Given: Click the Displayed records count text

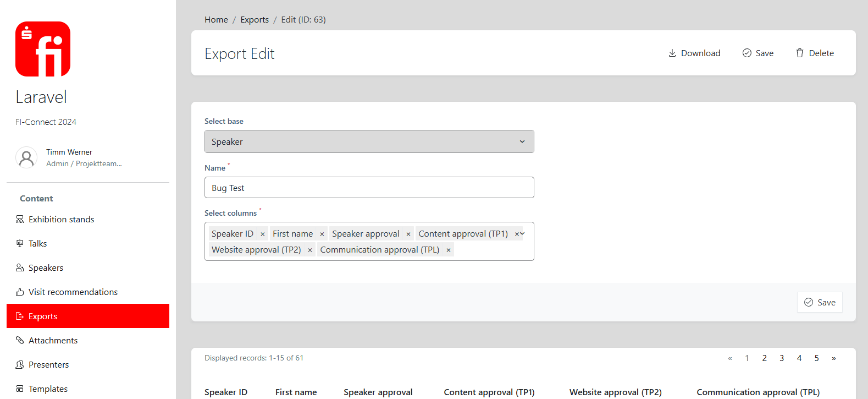Looking at the screenshot, I should [x=254, y=358].
